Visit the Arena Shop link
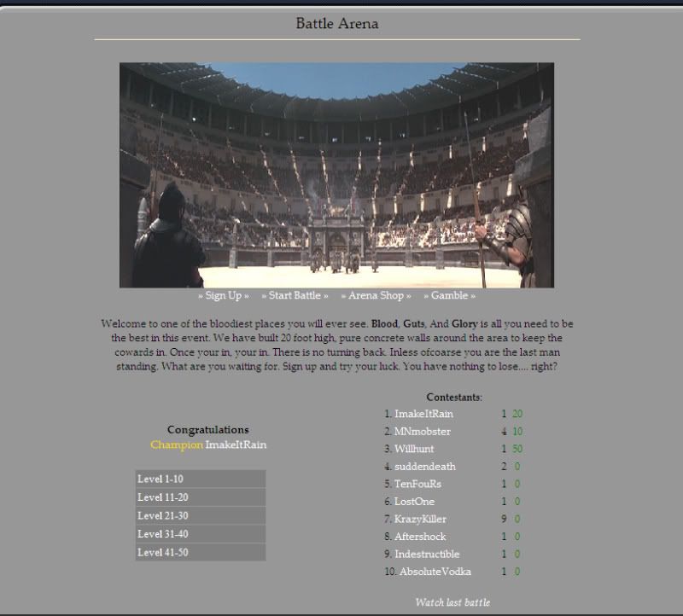Image resolution: width=683 pixels, height=616 pixels. [x=376, y=295]
